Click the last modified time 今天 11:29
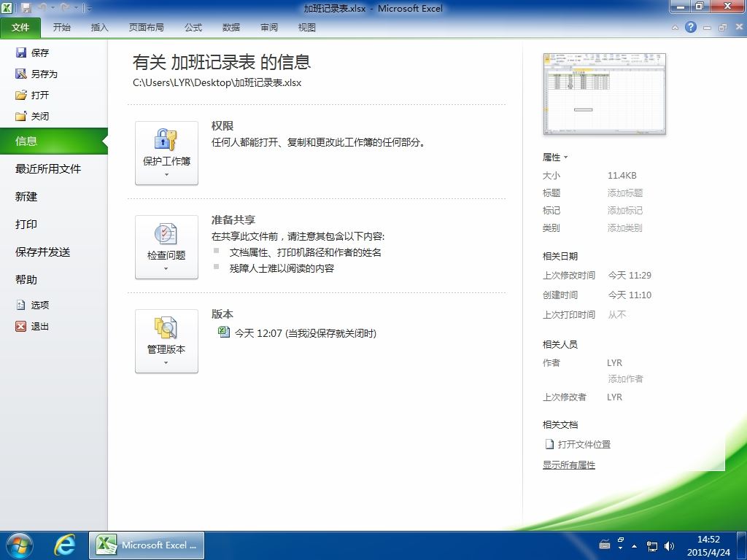The image size is (747, 560). click(x=630, y=275)
